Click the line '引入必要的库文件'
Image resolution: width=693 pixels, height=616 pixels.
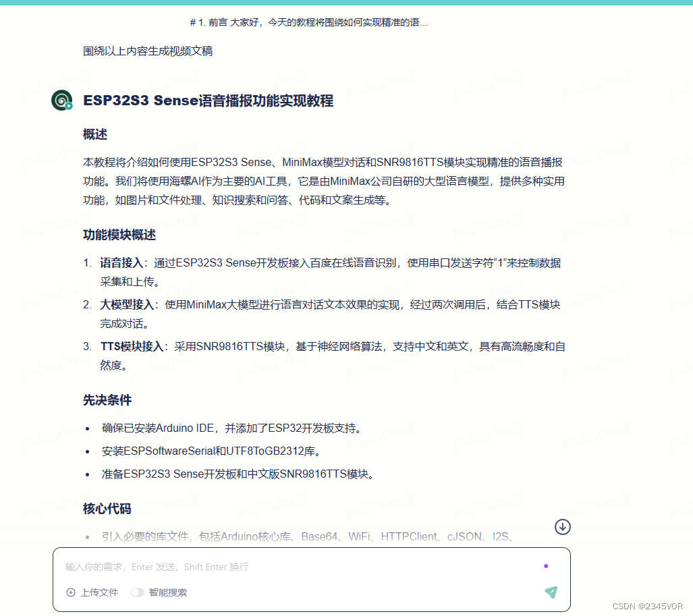coord(308,536)
